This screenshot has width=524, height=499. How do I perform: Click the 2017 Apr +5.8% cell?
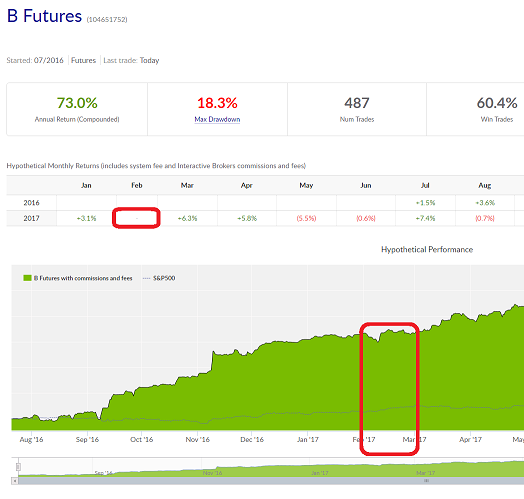(x=247, y=218)
